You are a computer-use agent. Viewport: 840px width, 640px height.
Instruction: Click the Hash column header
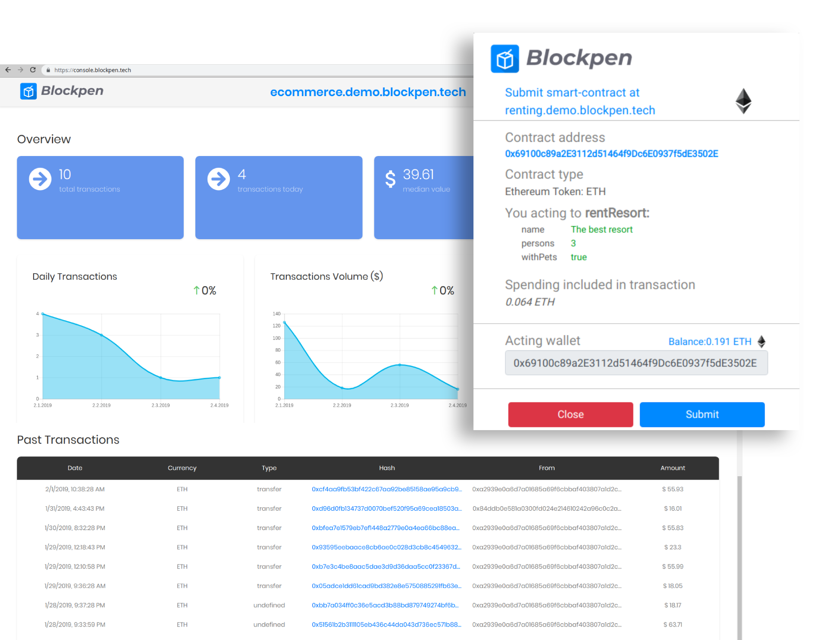[x=387, y=468]
